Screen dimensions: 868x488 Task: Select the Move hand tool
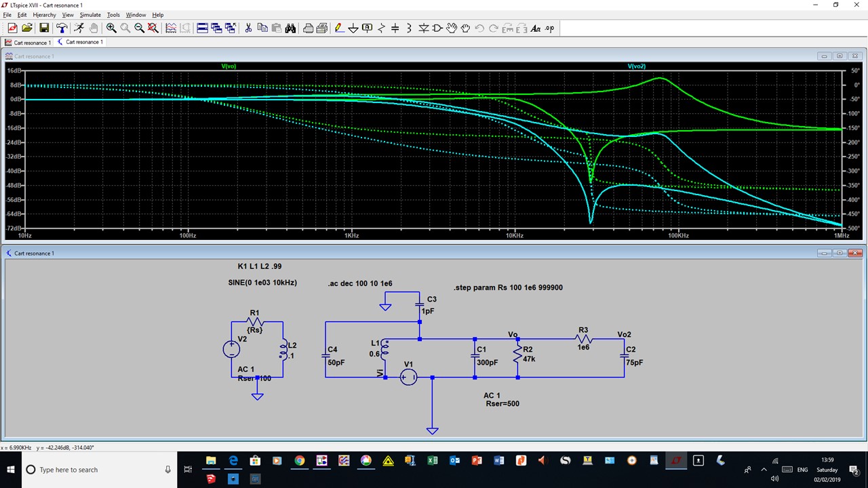click(x=452, y=28)
